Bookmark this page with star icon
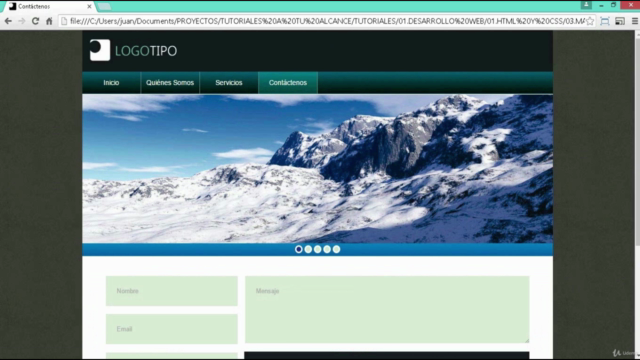This screenshot has height=360, width=640. pos(590,21)
